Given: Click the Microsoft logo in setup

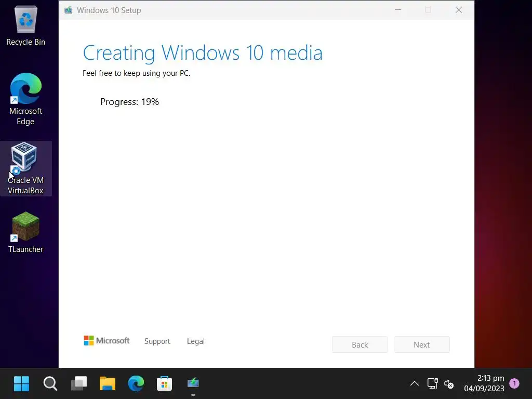Looking at the screenshot, I should tap(107, 341).
